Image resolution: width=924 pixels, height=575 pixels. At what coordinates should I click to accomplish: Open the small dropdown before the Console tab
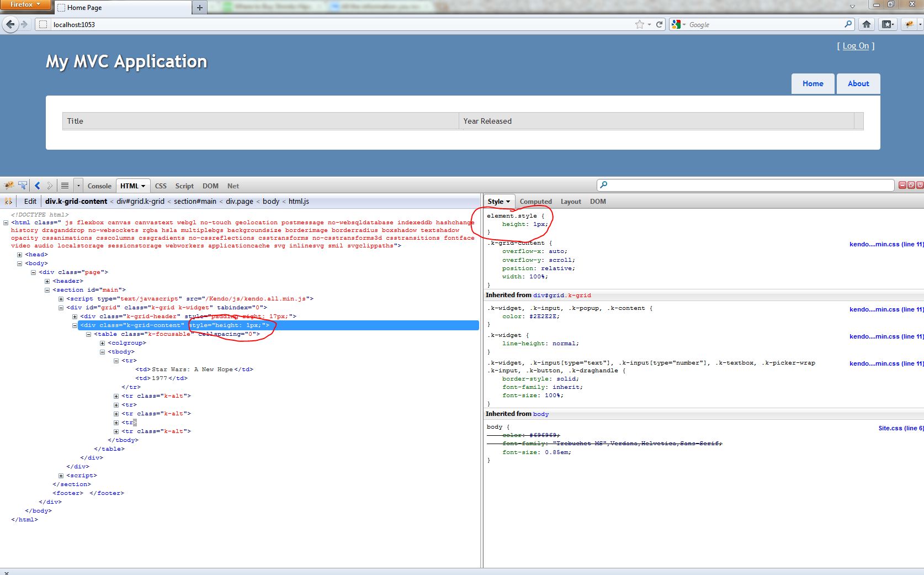pyautogui.click(x=78, y=186)
